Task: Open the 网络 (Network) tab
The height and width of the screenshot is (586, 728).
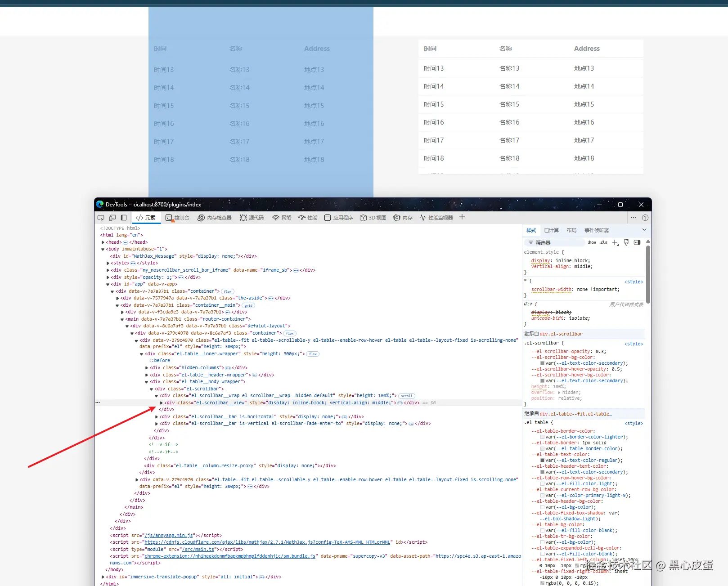Action: pyautogui.click(x=282, y=218)
